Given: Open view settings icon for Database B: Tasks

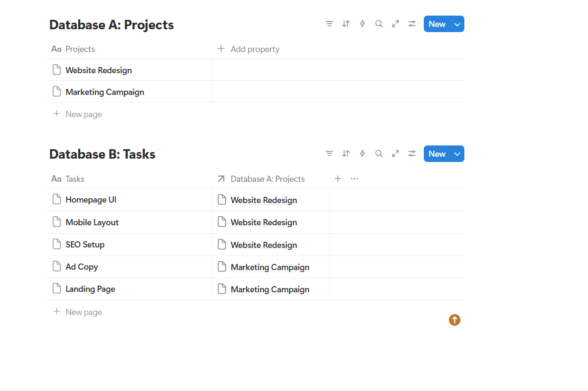Looking at the screenshot, I should click(412, 153).
